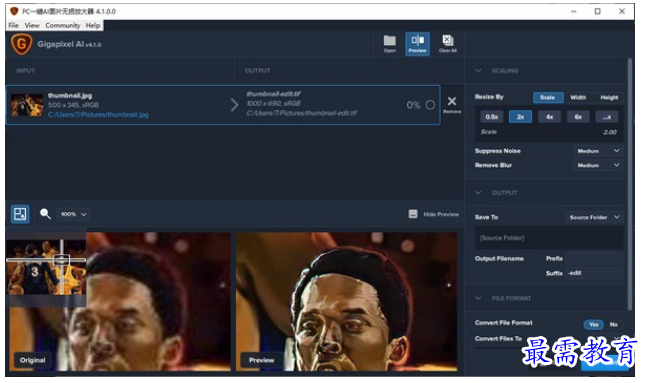The image size is (646, 383).
Task: Open the Help menu
Action: tap(93, 25)
